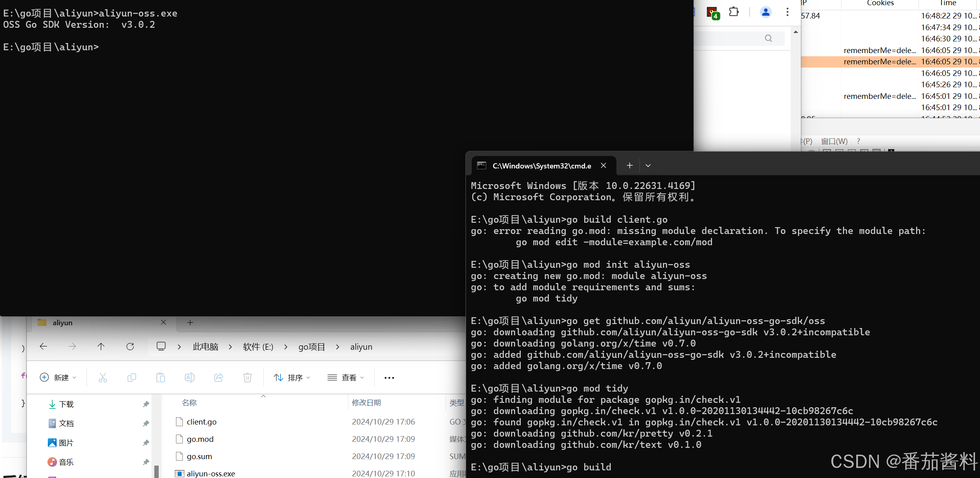The image size is (980, 478).
Task: Open 文档 in Explorer sidebar
Action: click(x=66, y=423)
